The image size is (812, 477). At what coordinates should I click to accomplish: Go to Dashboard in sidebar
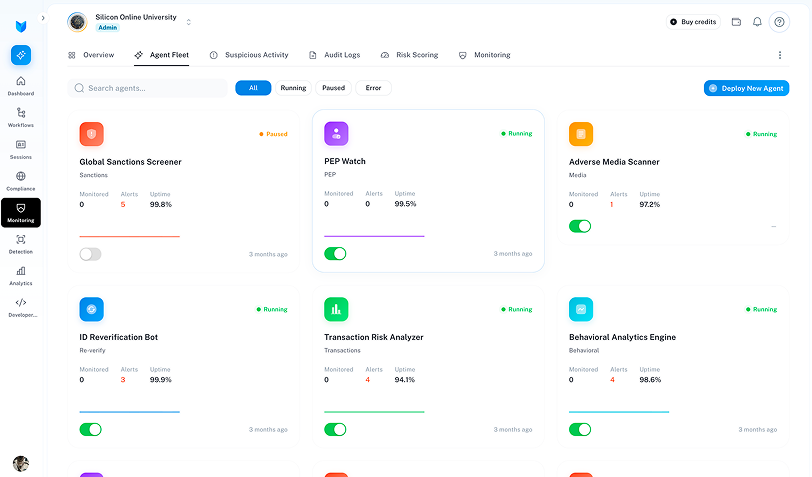pyautogui.click(x=21, y=86)
